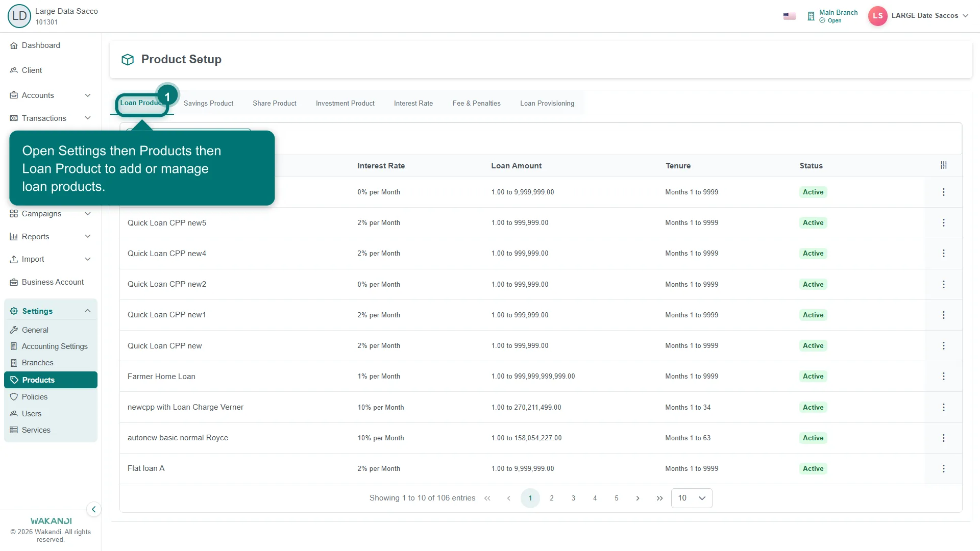Open actions menu for Quick Loan CPP new row
980x551 pixels.
(944, 346)
